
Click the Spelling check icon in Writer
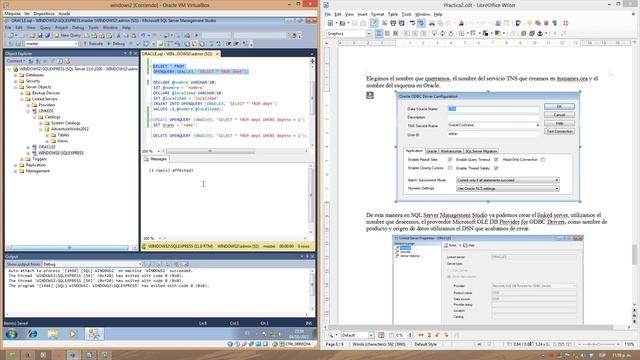pyautogui.click(x=413, y=23)
